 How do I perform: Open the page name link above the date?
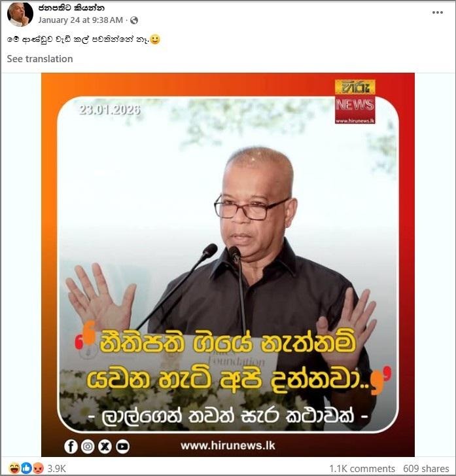coord(71,8)
